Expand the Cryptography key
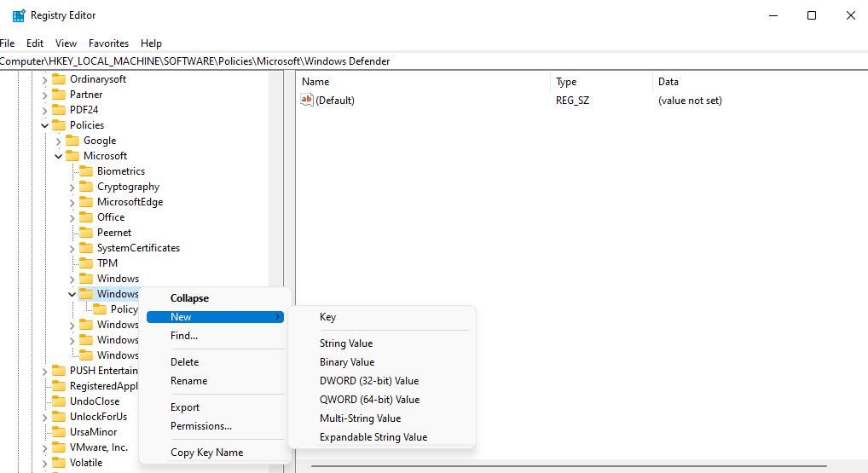This screenshot has width=868, height=473. pos(72,187)
